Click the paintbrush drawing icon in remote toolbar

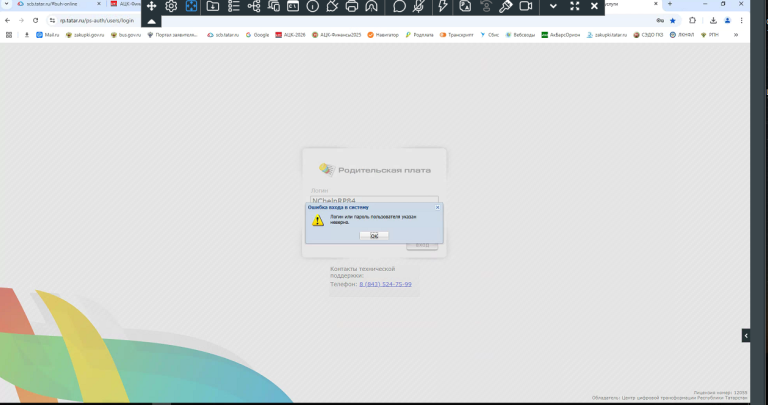point(505,6)
